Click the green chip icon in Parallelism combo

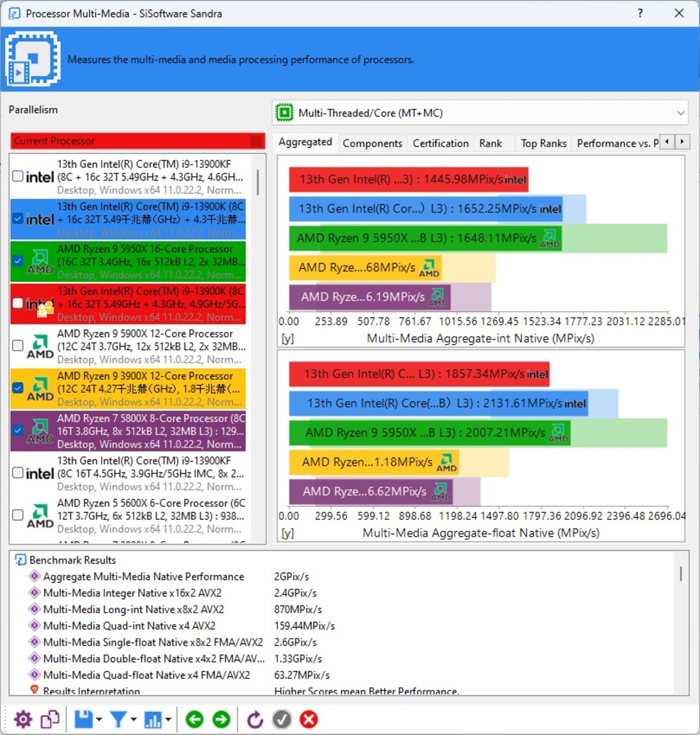point(284,113)
